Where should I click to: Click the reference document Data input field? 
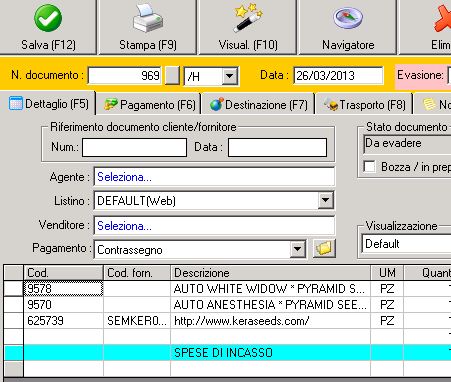coord(277,147)
